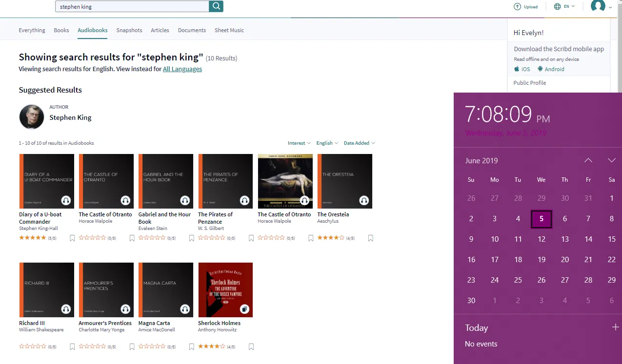Open the Android app download link

point(551,69)
